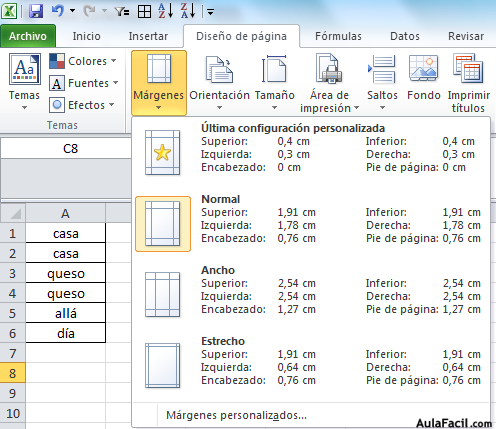Image resolution: width=496 pixels, height=429 pixels.
Task: Expand the Efectos theme effects menu
Action: click(82, 105)
